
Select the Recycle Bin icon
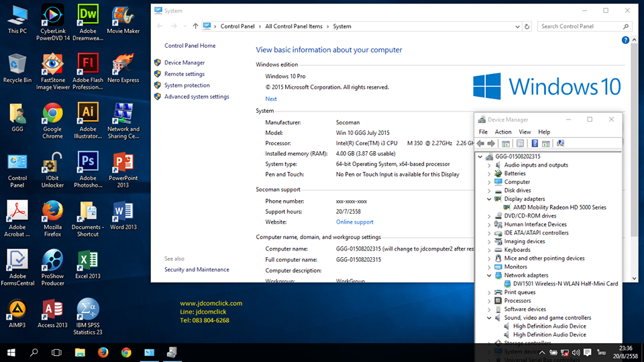point(17,69)
